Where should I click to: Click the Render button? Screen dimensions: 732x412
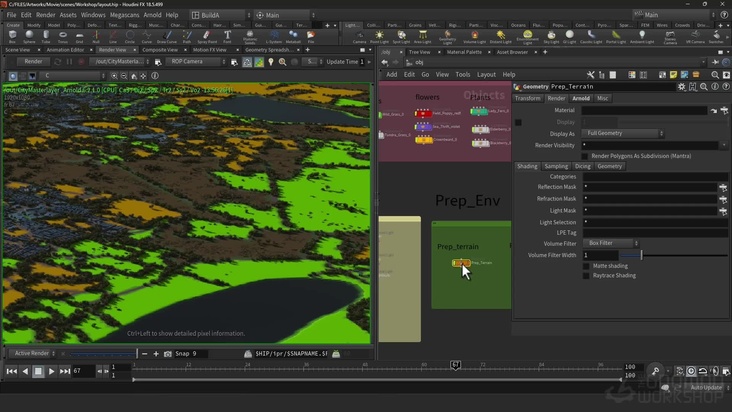(33, 61)
